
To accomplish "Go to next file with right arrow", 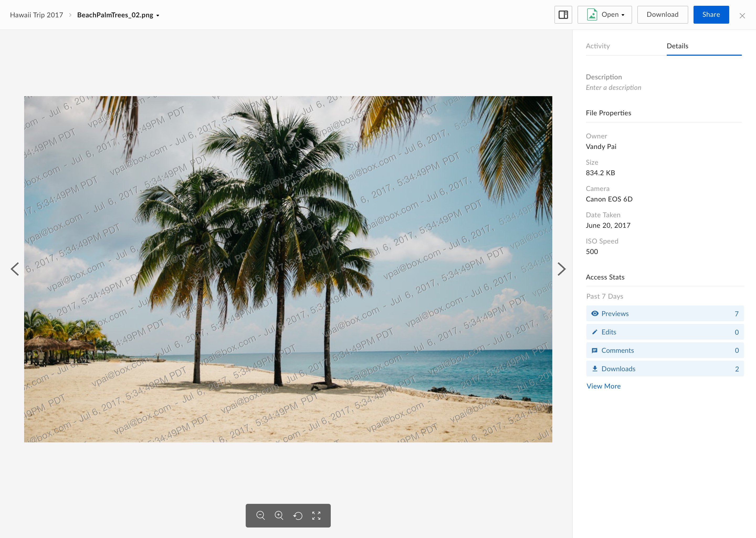I will (x=561, y=269).
